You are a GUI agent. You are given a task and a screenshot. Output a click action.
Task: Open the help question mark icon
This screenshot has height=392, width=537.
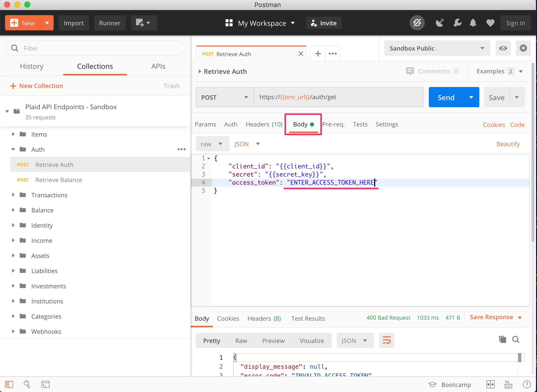[x=527, y=384]
